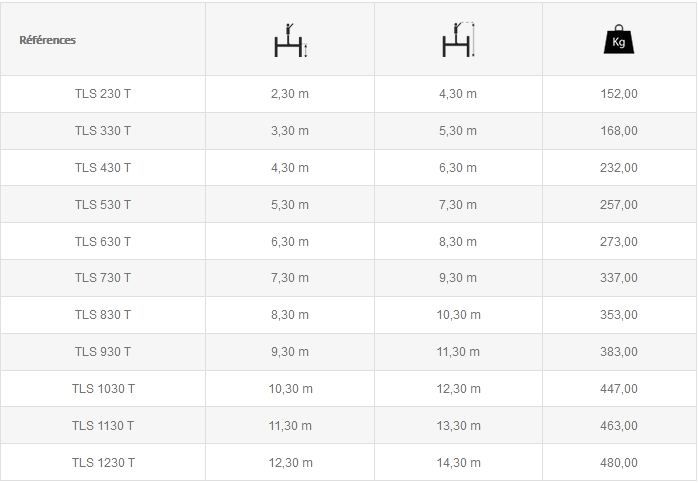Select the TLS 730 T row label
Image resolution: width=698 pixels, height=483 pixels.
103,278
